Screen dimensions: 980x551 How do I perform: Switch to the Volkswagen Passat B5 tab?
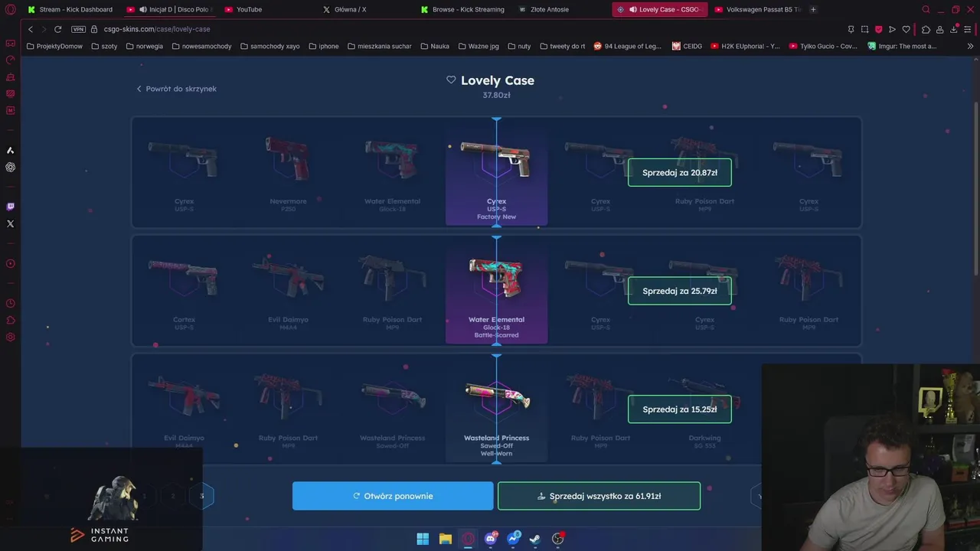756,9
